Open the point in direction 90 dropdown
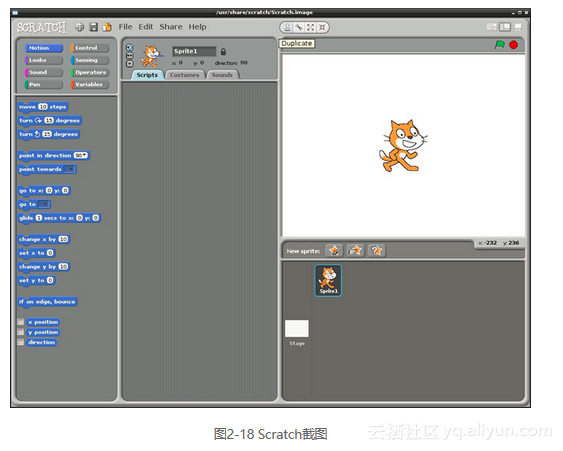 point(81,155)
